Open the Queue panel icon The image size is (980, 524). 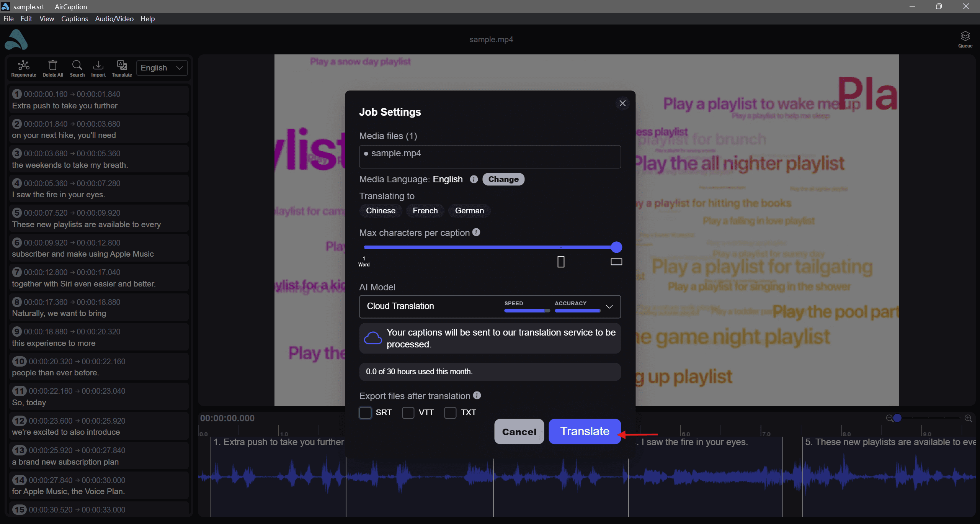(x=965, y=39)
